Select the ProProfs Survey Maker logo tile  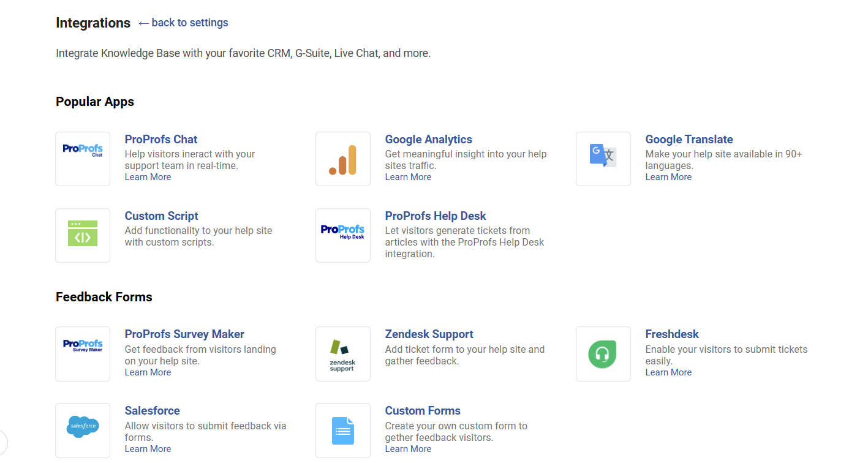83,354
